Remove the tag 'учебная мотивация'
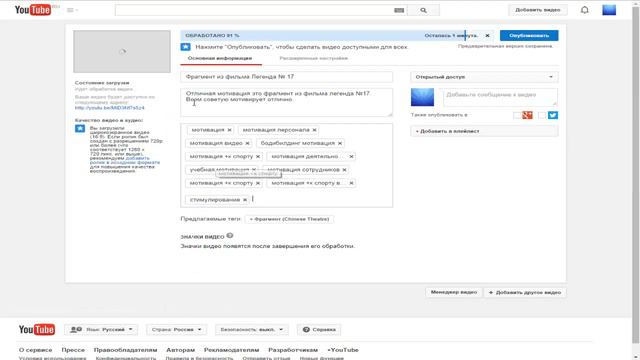This screenshot has width=640, height=360. 253,169
